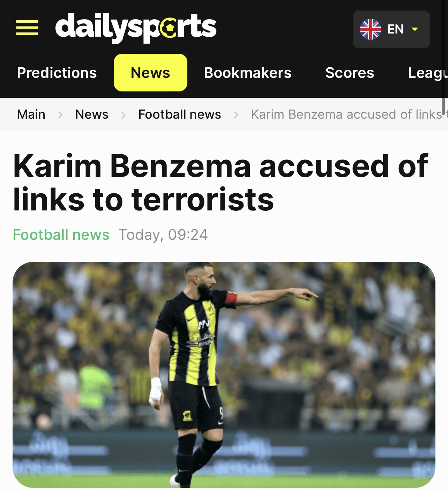Open the Scores menu item
448x490 pixels.
coord(350,73)
